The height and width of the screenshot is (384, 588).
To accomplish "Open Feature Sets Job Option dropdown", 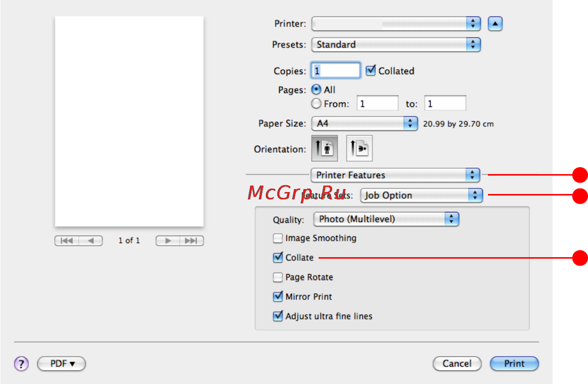I will coord(422,195).
